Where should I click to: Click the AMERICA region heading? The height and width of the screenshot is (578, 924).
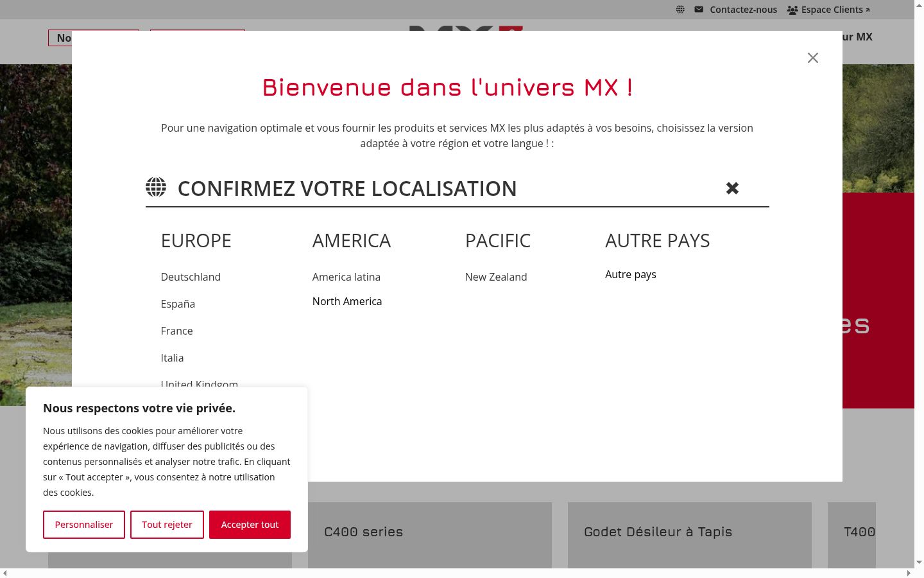[352, 240]
